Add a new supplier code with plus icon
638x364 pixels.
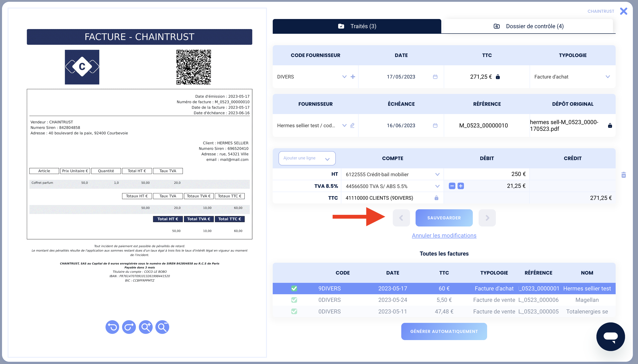click(353, 77)
